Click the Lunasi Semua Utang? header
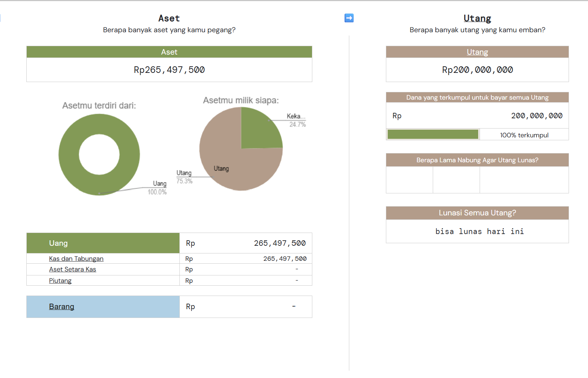Image resolution: width=588 pixels, height=378 pixels. click(477, 213)
